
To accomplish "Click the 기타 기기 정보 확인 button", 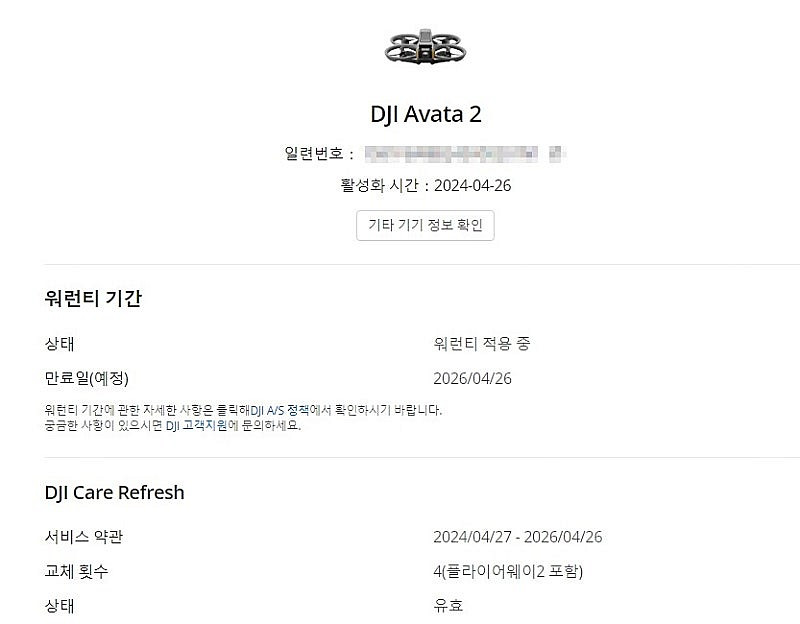I will (424, 226).
